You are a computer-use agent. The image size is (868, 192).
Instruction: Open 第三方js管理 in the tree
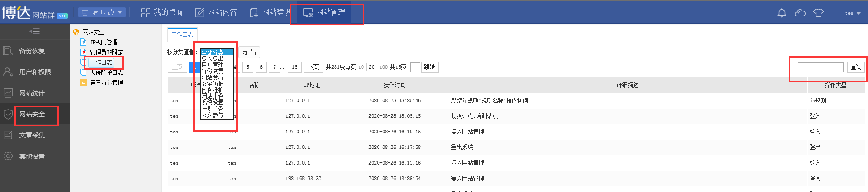point(106,82)
